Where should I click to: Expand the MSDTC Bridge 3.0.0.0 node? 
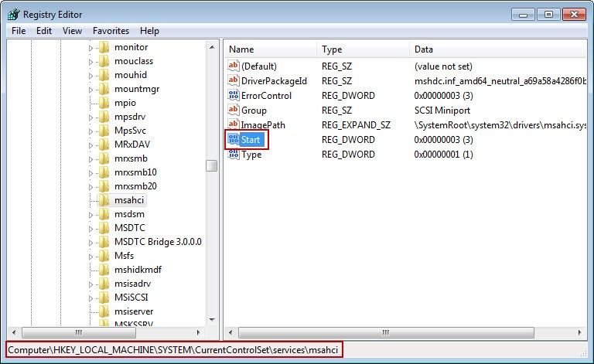pos(90,242)
